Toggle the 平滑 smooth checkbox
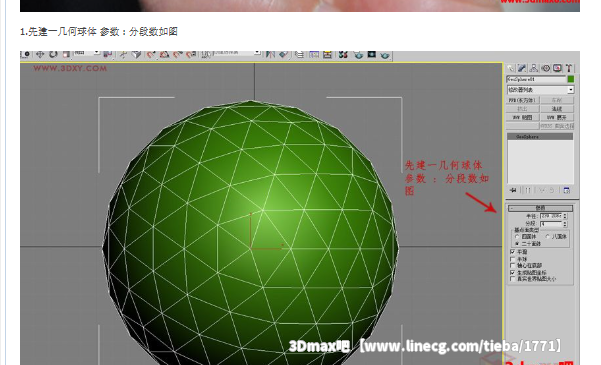Viewport: 601px width, 365px height. [x=512, y=252]
